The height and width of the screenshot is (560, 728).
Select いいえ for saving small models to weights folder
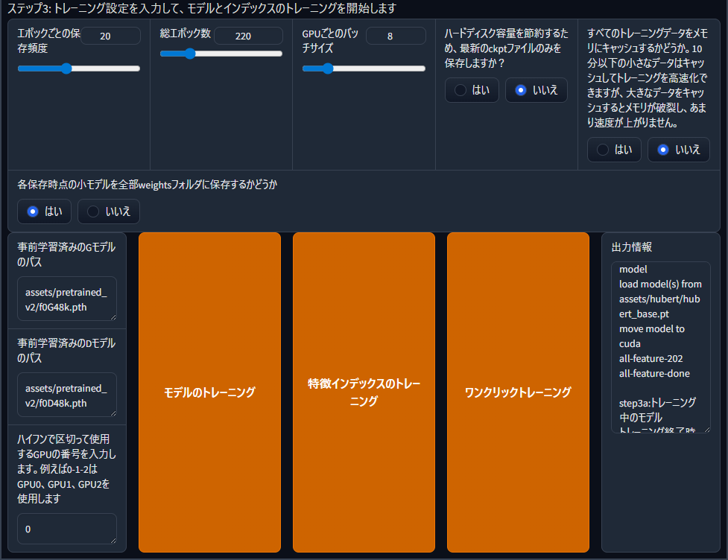click(109, 211)
